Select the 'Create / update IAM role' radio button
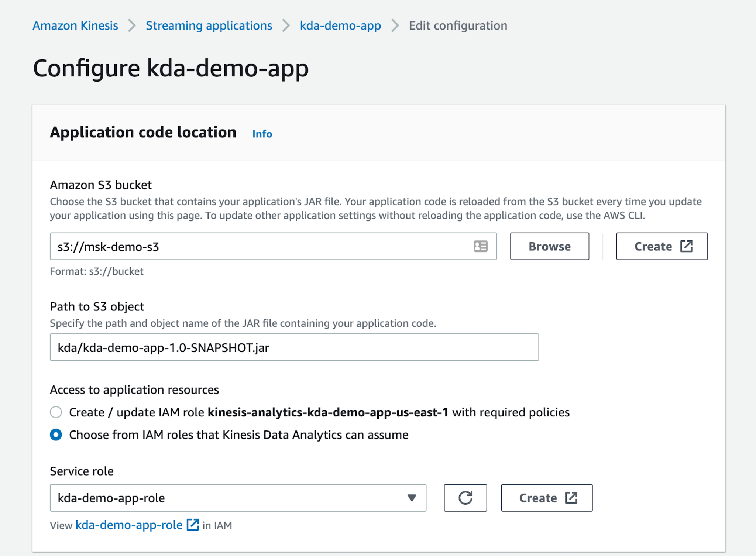 pyautogui.click(x=56, y=412)
